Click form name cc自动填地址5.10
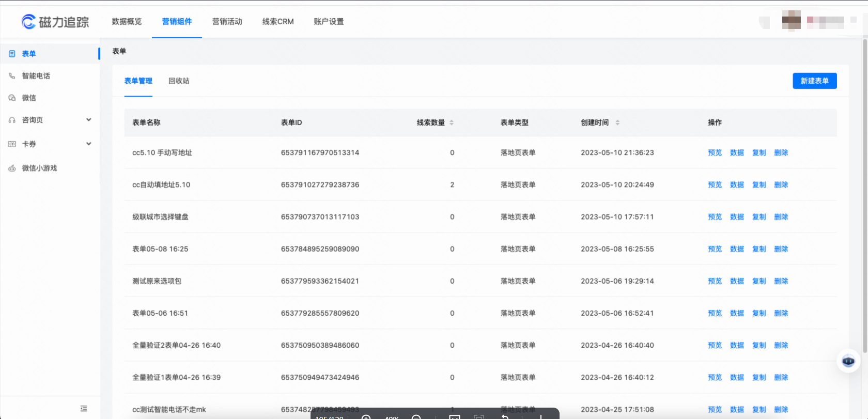The image size is (868, 419). [161, 185]
